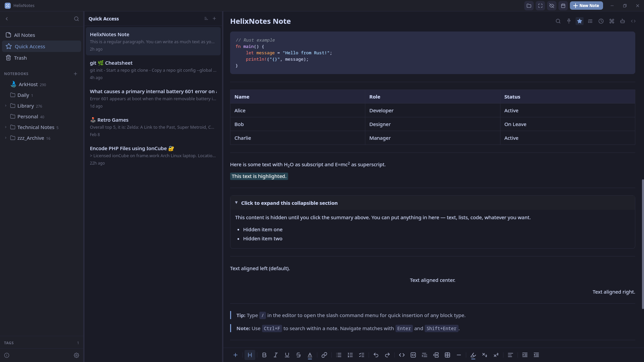Open the calendar daily note icon
644x362 pixels.
(x=563, y=6)
